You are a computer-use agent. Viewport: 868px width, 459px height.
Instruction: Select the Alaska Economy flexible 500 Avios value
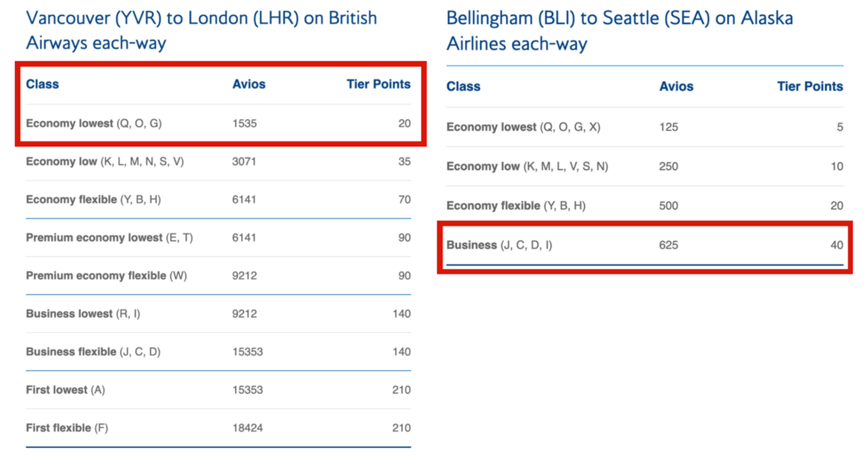669,206
